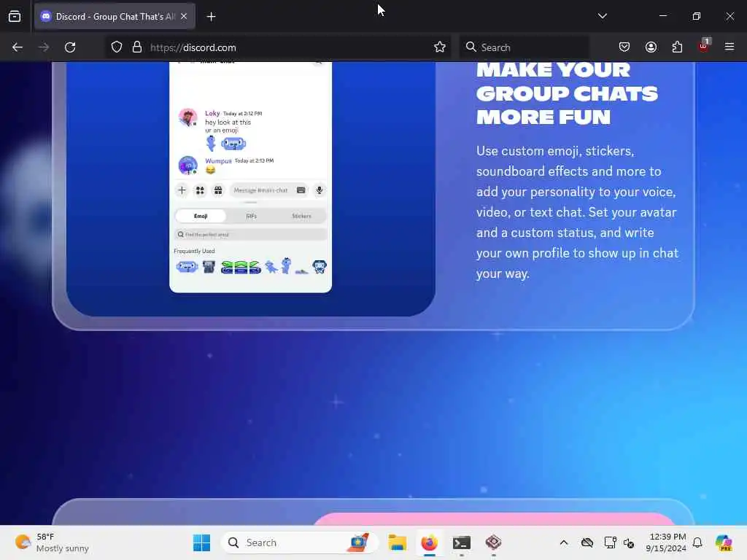
Task: Select the Stickers tab in picker
Action: (x=301, y=216)
